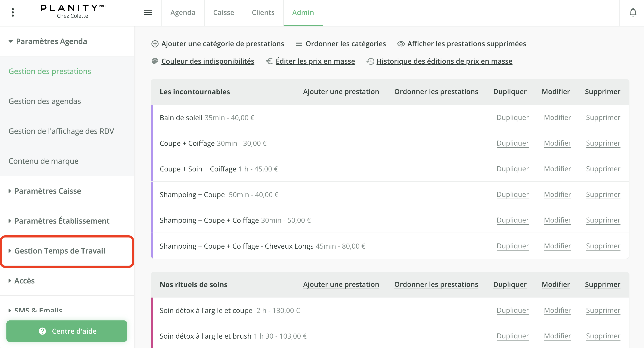Click the hamburger menu beside Agenda
The width and height of the screenshot is (644, 348).
pos(148,12)
